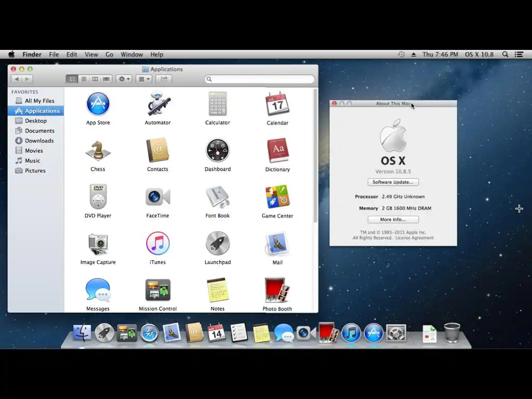
Task: Open Notification Center from the menu bar
Action: [519, 54]
